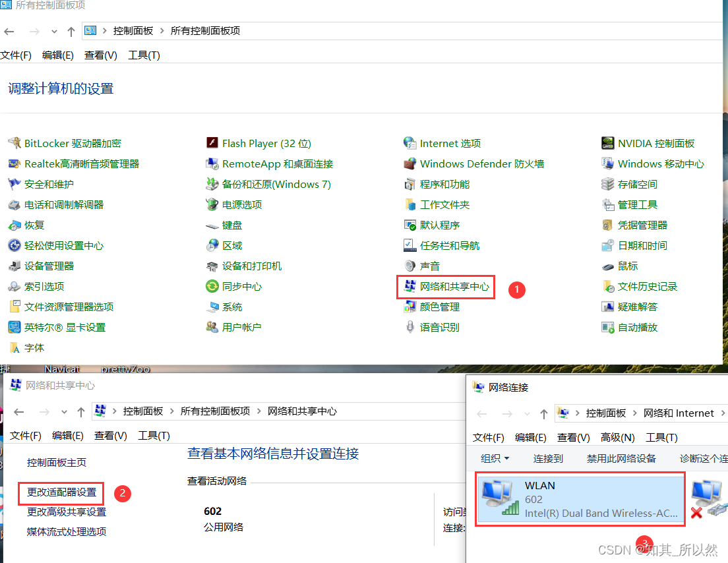The height and width of the screenshot is (563, 728).
Task: Open 系统 control panel item
Action: [x=224, y=307]
